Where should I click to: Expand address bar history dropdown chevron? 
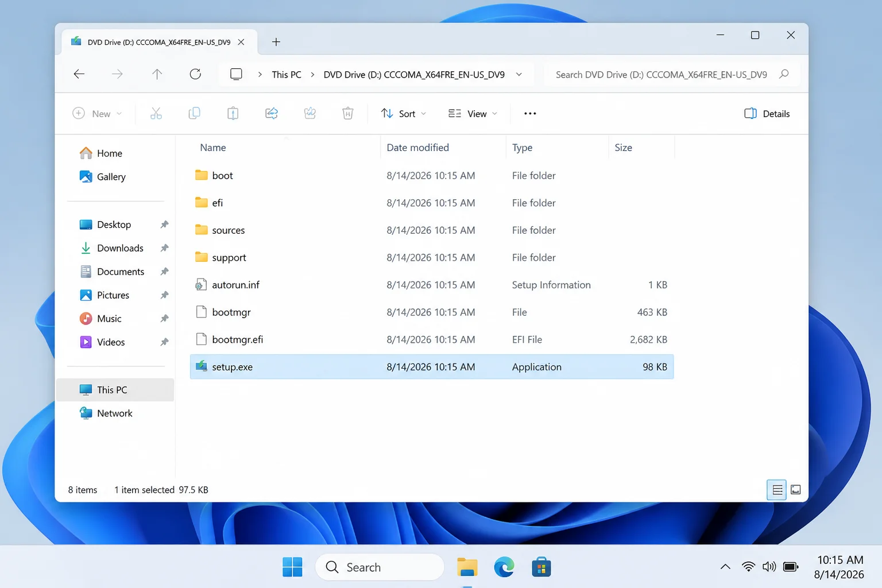519,75
